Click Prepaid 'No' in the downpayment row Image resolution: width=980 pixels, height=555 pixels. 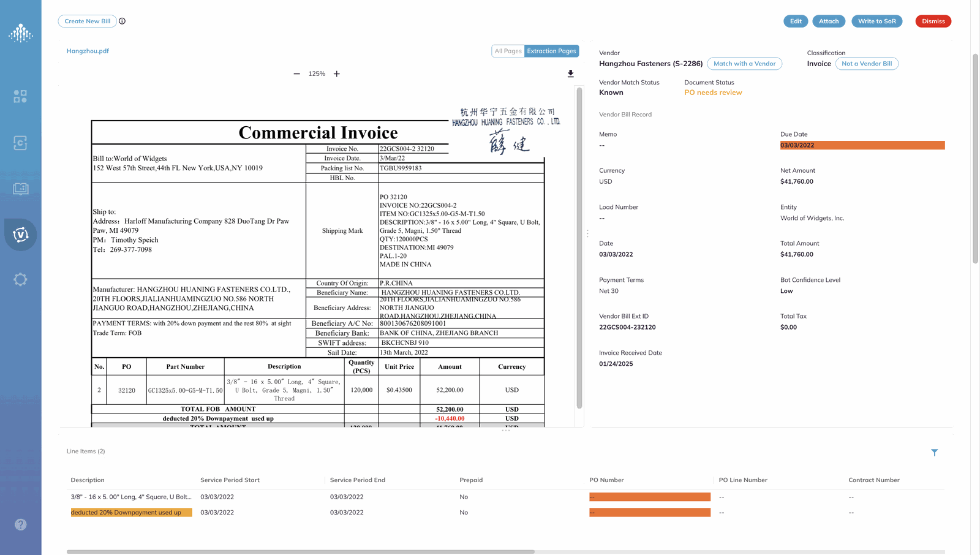(464, 512)
